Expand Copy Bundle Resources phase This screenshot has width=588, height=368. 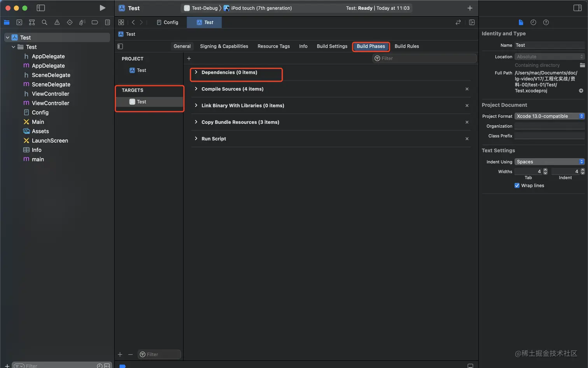(196, 122)
